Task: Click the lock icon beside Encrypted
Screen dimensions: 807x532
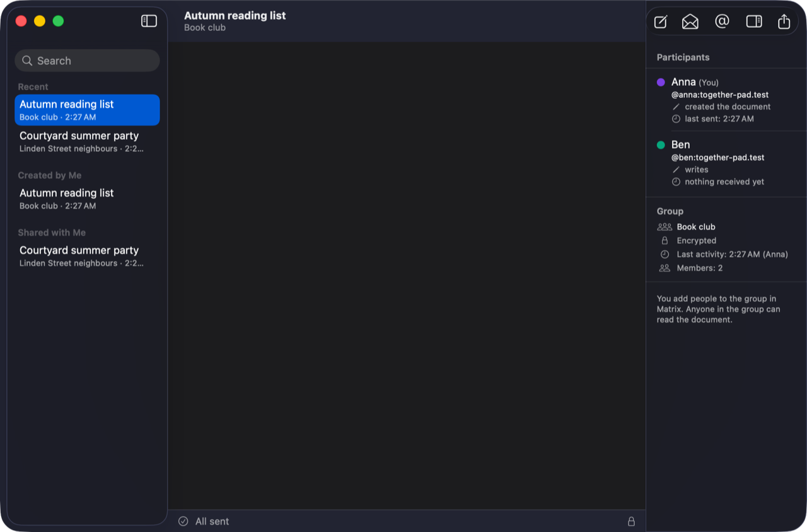Action: (665, 241)
